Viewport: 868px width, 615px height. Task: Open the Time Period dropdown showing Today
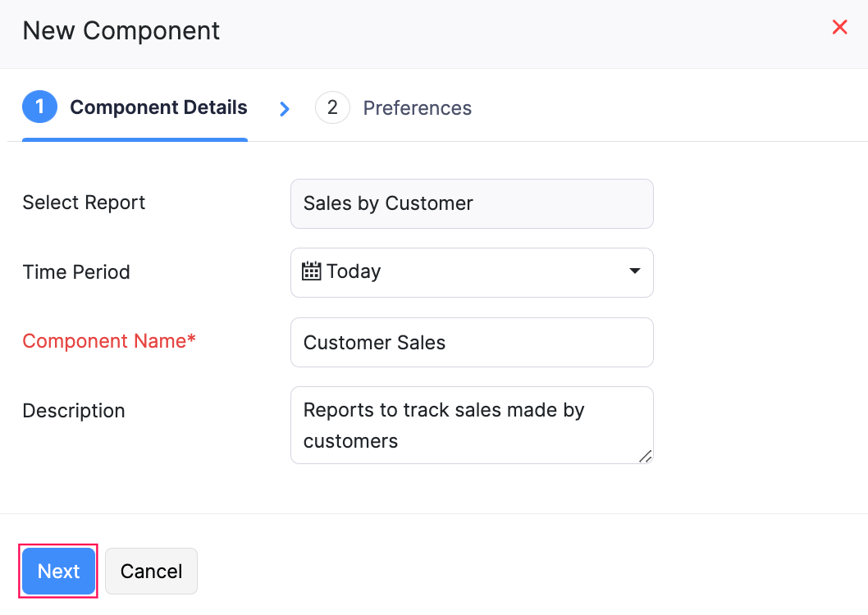[472, 272]
